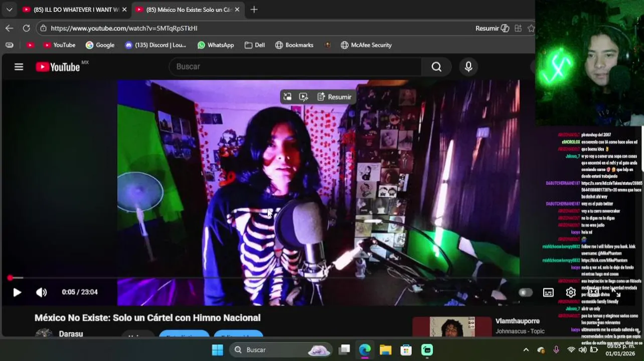Screen dimensions: 644x361
Task: Toggle subtitles on the video
Action: point(548,292)
